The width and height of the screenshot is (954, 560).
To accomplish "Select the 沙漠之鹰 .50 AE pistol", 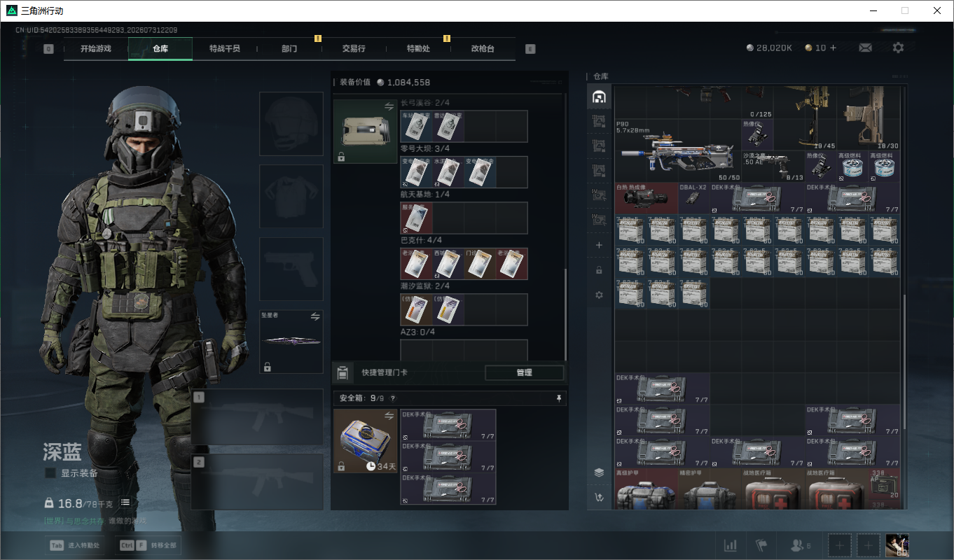I will [x=773, y=167].
